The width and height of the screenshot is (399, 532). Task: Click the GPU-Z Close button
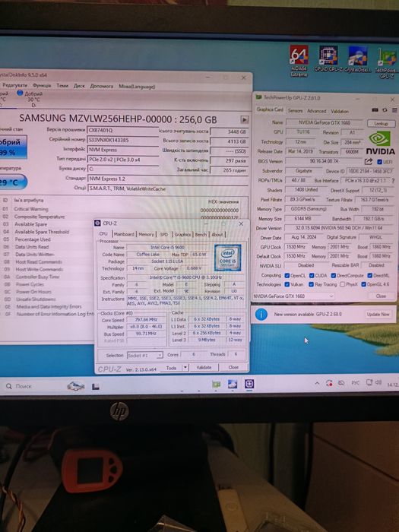click(381, 296)
